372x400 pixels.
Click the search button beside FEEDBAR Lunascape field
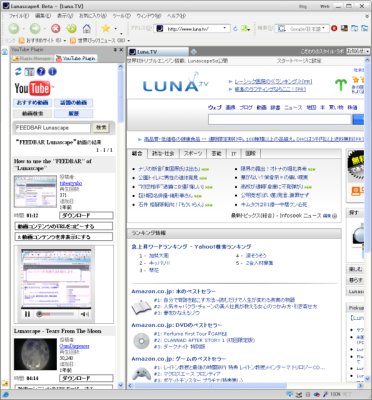point(101,127)
